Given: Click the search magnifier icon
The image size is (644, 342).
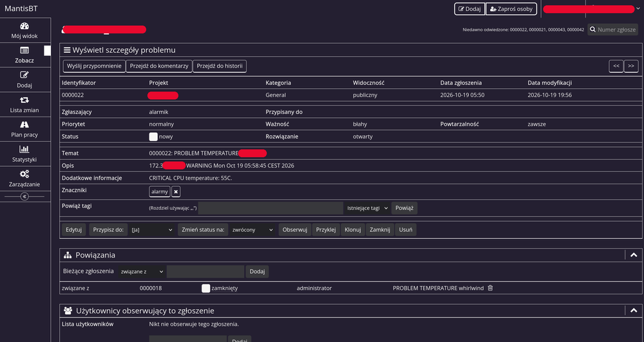Looking at the screenshot, I should click(592, 30).
